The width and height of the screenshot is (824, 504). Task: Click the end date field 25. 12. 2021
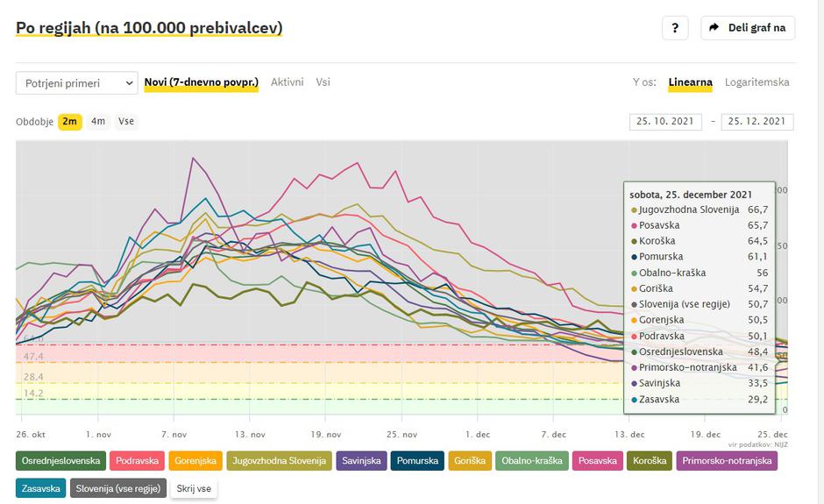757,122
